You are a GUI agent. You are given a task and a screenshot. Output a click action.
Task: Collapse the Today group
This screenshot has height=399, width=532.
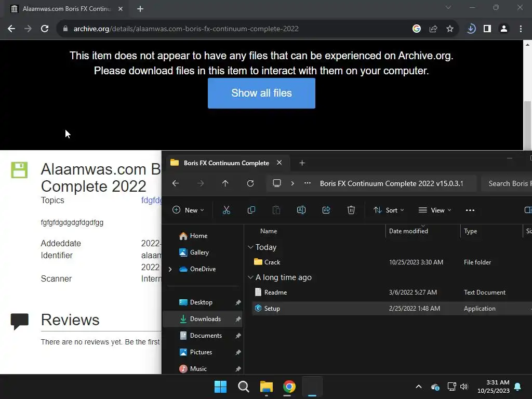click(250, 247)
